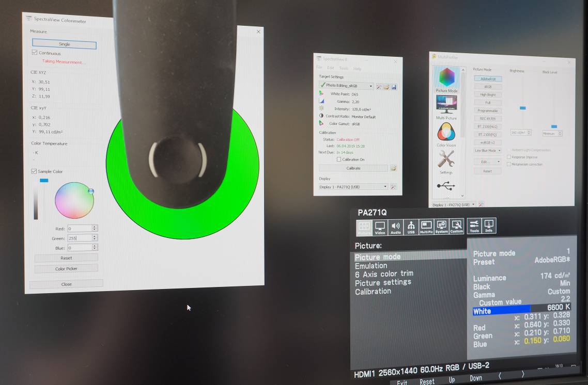Open the Tools menu in SpectraView II
Viewport: 588px width, 385px height.
click(344, 68)
